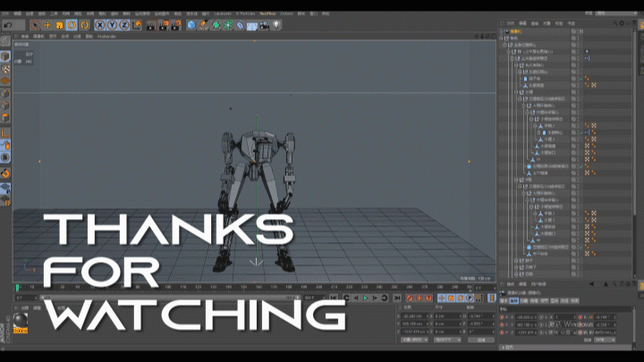Select the Move tool
This screenshot has height=362, width=644.
47,25
